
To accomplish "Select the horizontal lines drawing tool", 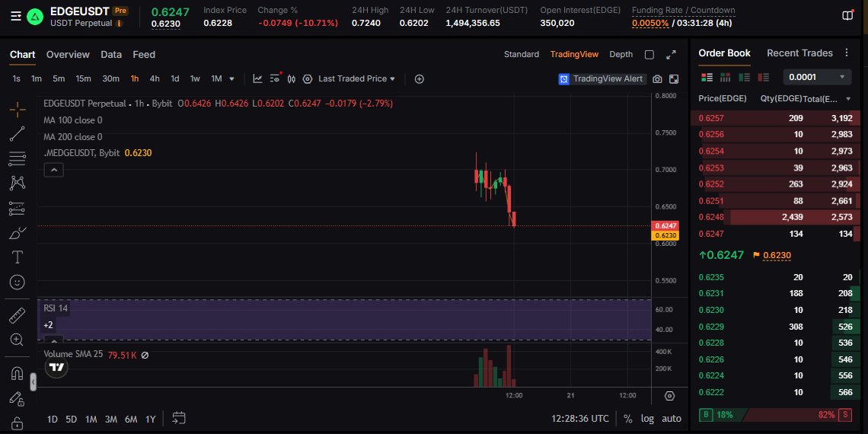I will tap(18, 159).
